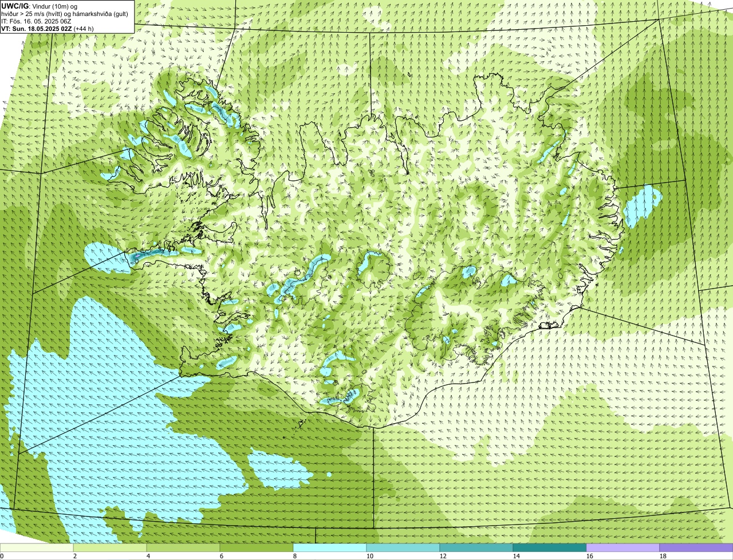Viewport: 733px width, 560px height.
Task: Click the light cyan 8–10 legend swatch
Action: tap(330, 547)
